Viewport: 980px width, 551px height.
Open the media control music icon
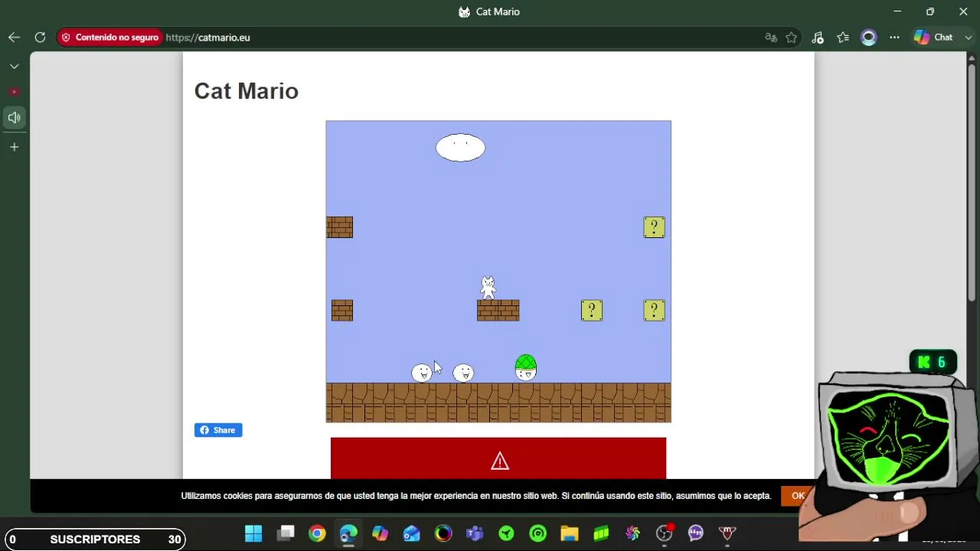pos(818,37)
